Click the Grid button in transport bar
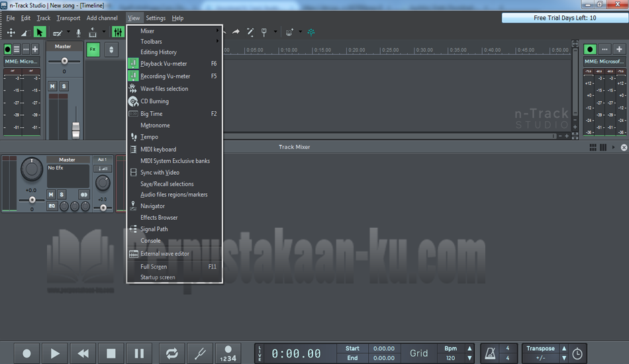Viewport: 629px width, 364px height. coord(418,353)
